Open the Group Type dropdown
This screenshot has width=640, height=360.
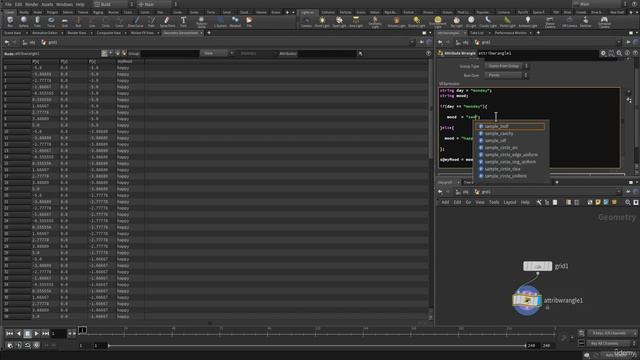507,66
